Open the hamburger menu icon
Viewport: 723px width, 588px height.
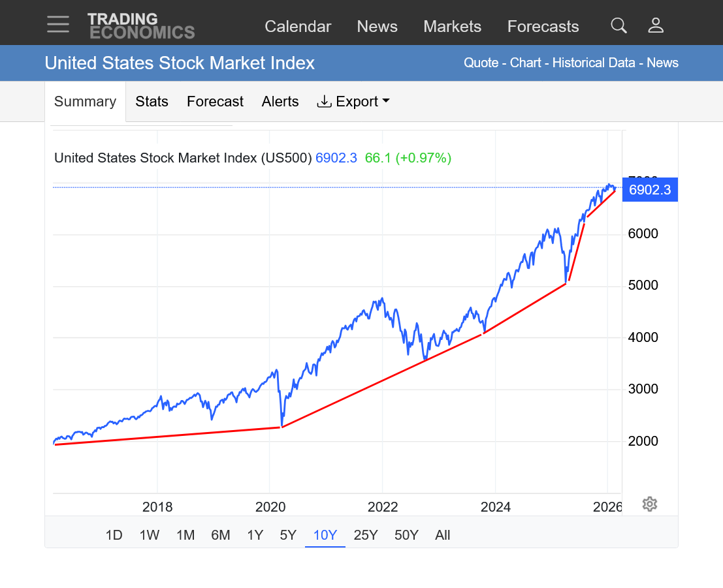tap(58, 25)
